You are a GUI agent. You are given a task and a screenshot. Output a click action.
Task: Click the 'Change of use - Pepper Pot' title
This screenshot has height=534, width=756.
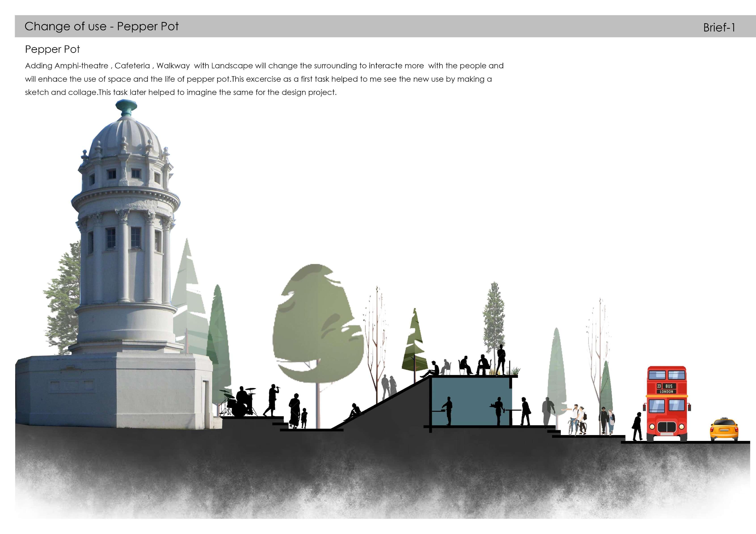[101, 26]
